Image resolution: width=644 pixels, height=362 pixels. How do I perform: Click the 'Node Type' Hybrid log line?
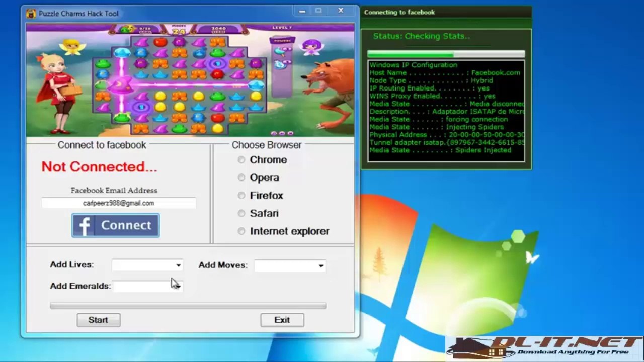coord(431,80)
